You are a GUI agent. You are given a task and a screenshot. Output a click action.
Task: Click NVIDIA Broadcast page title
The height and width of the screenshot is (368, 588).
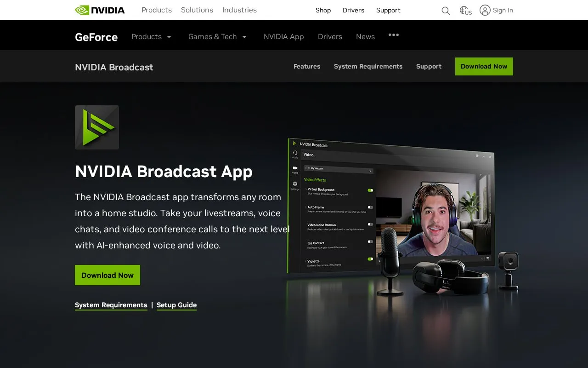(x=114, y=67)
